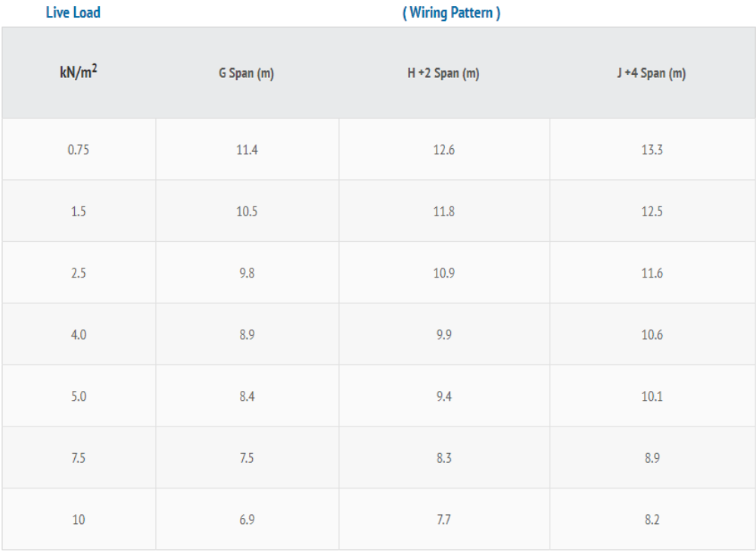Viewport: 756px width, 552px height.
Task: Click the 11.8 span value cell
Action: point(444,212)
